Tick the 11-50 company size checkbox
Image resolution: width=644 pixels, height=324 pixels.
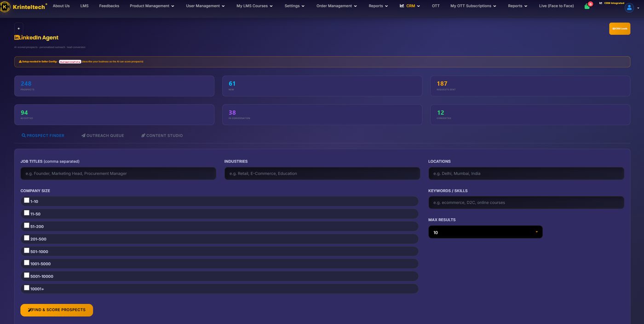point(27,213)
